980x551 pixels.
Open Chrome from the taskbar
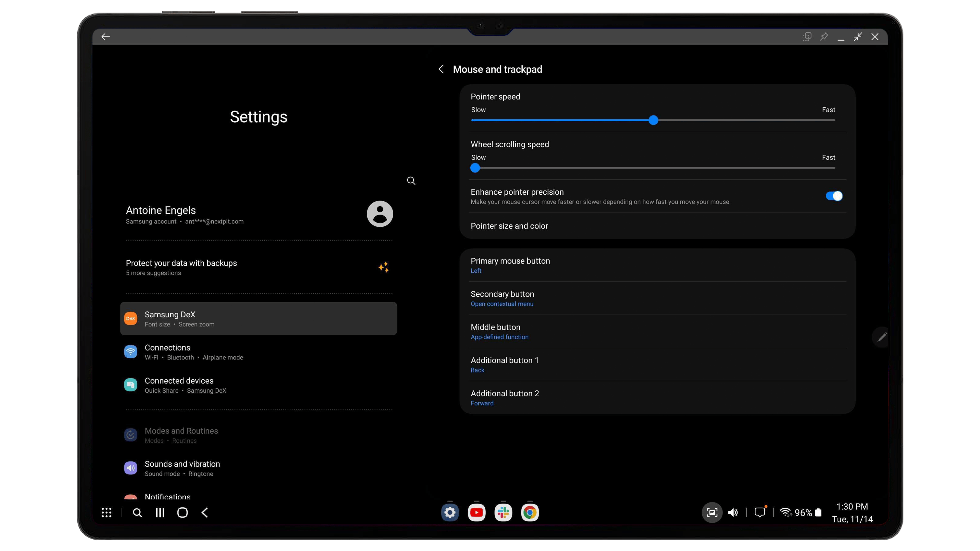pyautogui.click(x=530, y=512)
